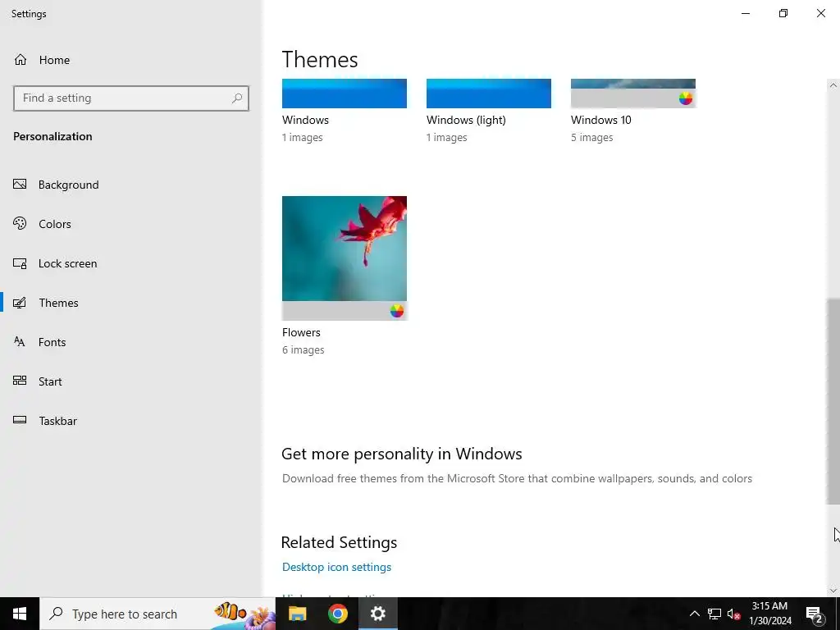Click the Settings gear on the taskbar

click(377, 614)
